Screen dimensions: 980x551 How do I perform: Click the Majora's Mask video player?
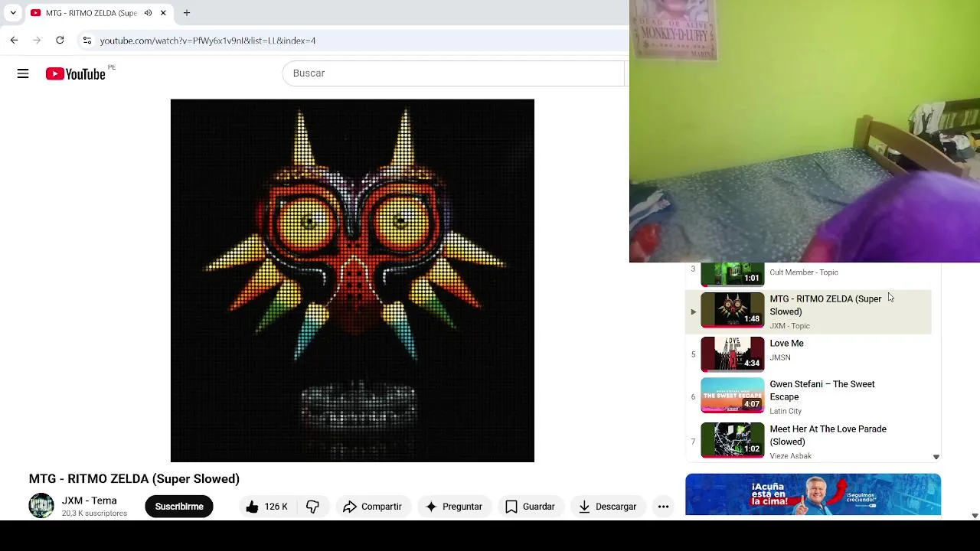click(352, 280)
